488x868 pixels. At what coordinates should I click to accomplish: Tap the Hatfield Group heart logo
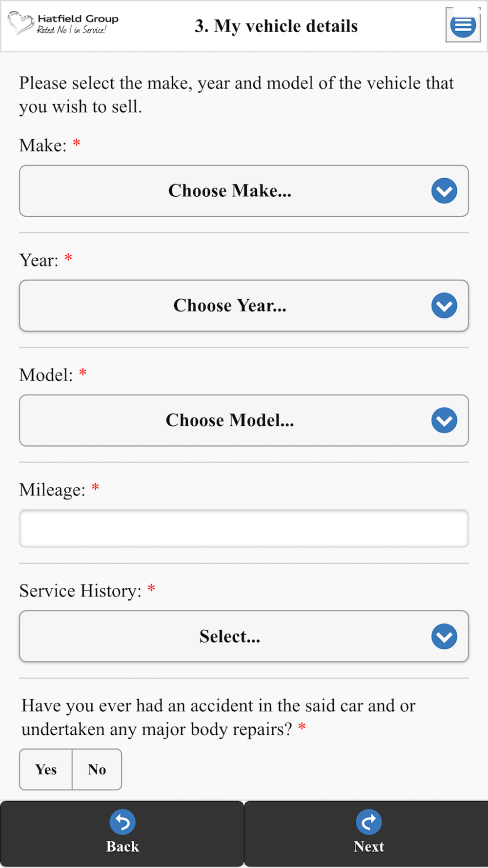click(20, 23)
